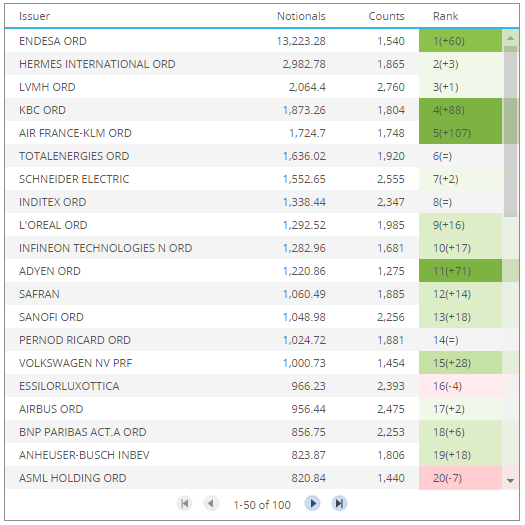Click rank cell 11(+71)

point(460,271)
